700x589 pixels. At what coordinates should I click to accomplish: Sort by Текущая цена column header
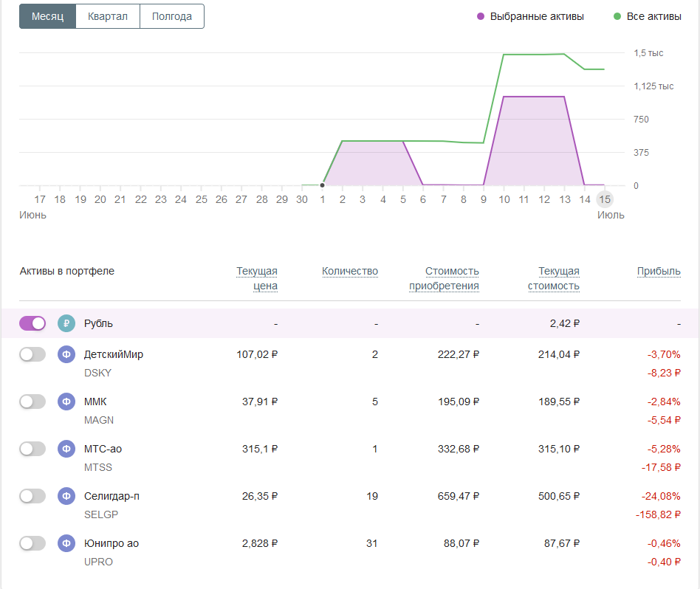coord(257,278)
